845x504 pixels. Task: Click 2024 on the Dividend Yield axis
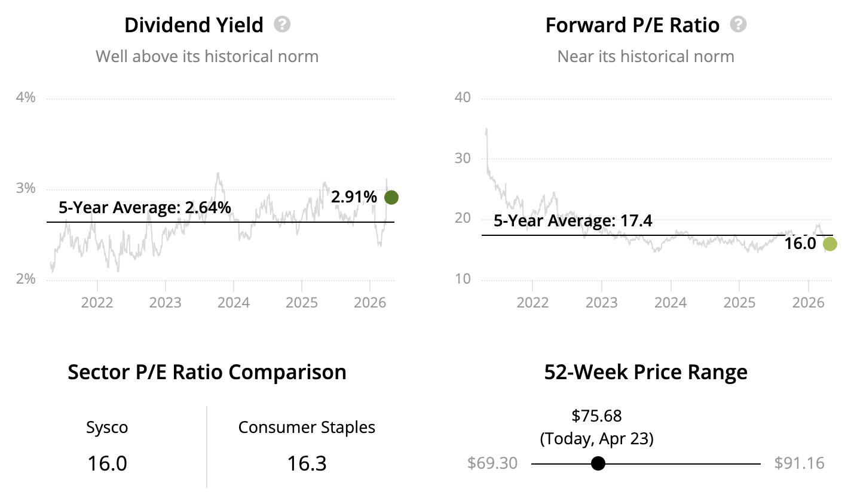pos(233,302)
